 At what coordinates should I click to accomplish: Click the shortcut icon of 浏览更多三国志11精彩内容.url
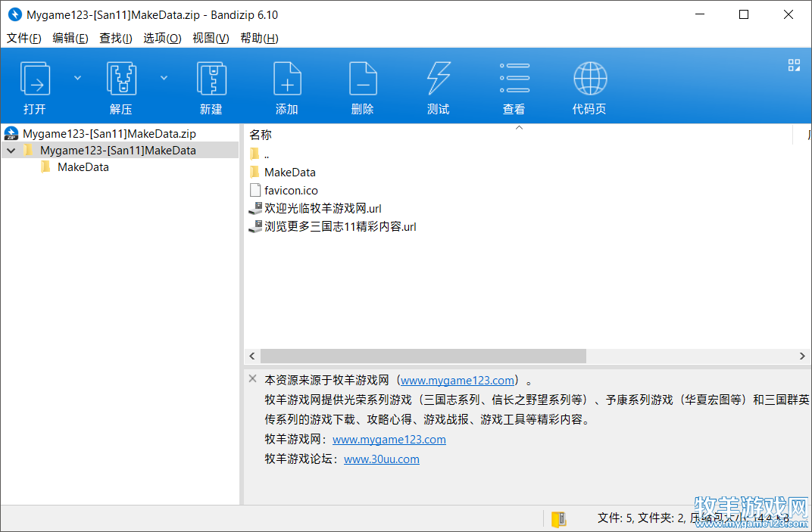pyautogui.click(x=255, y=227)
